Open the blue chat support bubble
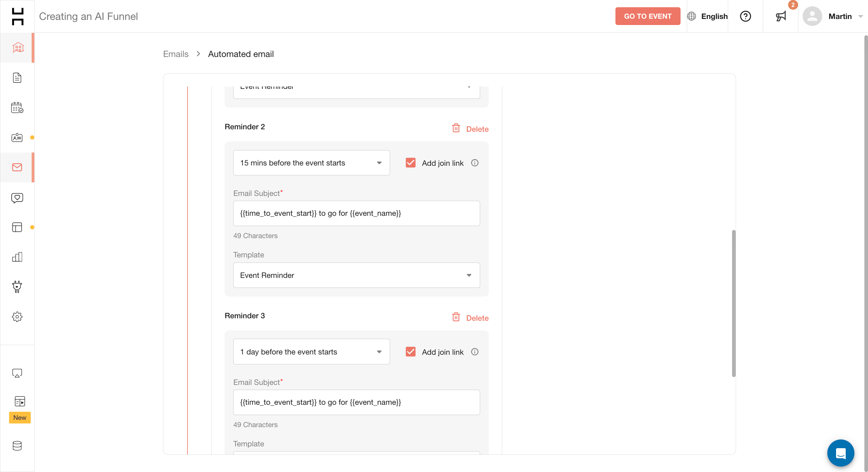Screen dimensions: 868x472 point(841,453)
